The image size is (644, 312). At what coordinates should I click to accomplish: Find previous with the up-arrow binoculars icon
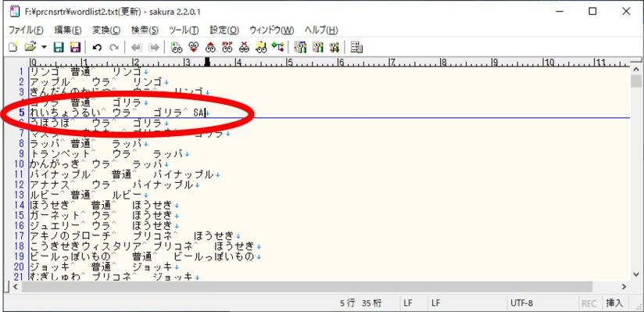tap(210, 47)
